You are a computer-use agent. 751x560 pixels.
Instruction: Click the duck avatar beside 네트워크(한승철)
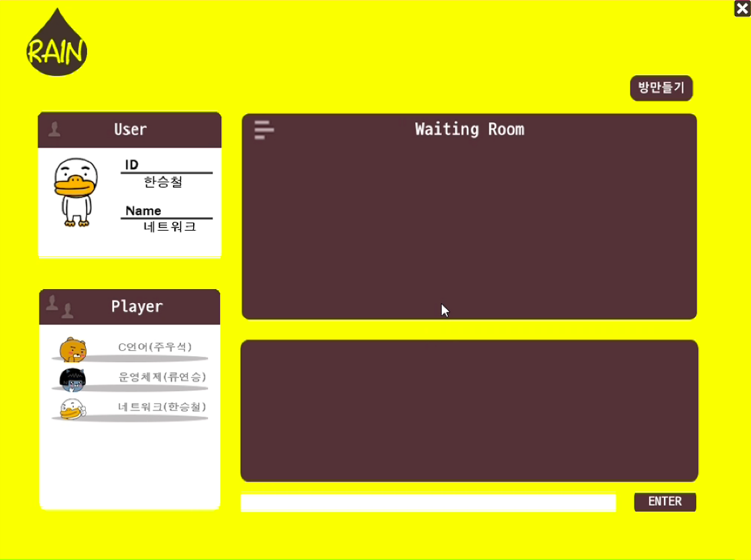[71, 408]
